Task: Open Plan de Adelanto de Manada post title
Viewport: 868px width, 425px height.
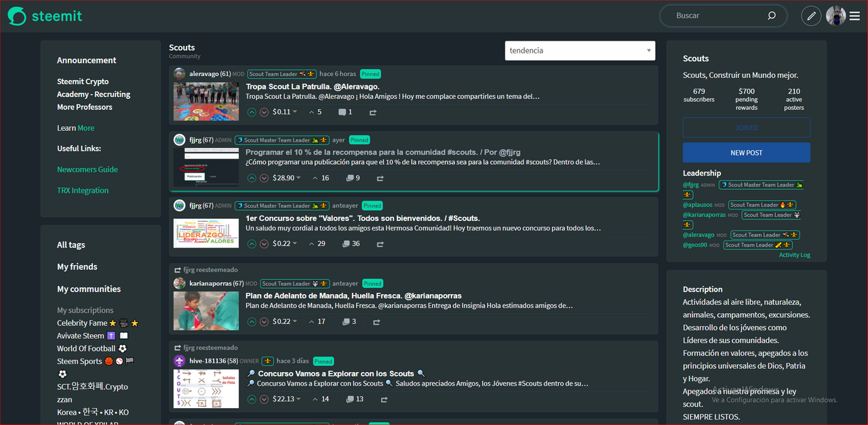Action: coord(353,296)
